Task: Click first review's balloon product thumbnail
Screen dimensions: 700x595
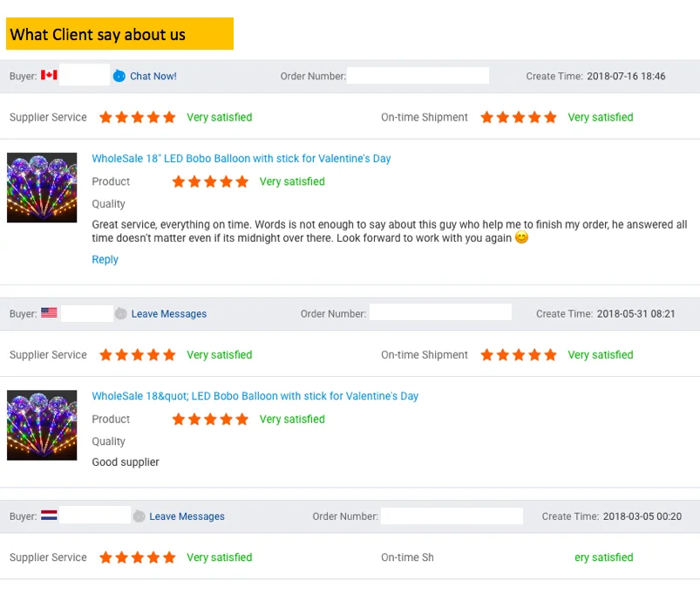Action: [42, 188]
